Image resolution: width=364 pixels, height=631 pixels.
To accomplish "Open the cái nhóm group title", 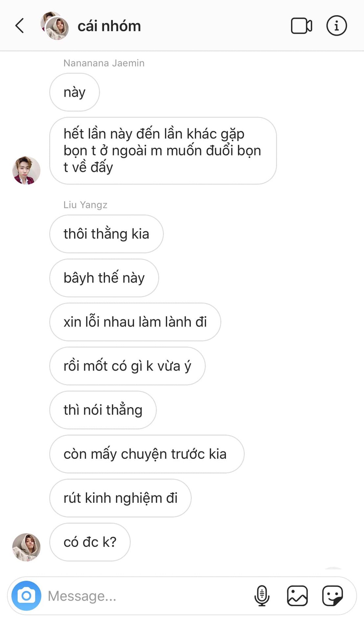I will click(x=109, y=26).
